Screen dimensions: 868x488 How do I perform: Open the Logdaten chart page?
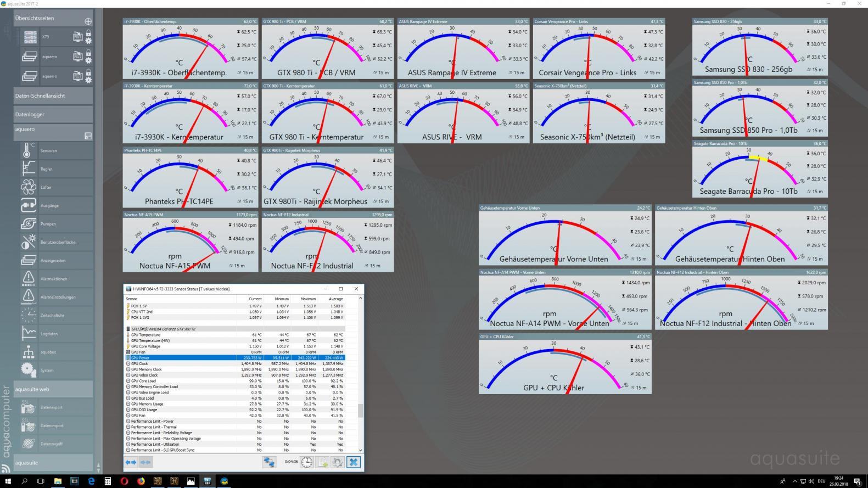(57, 334)
